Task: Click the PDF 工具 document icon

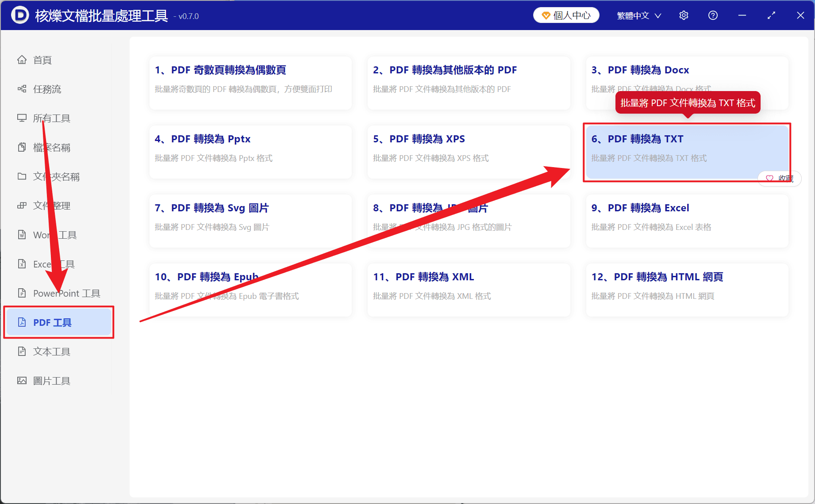Action: tap(22, 322)
